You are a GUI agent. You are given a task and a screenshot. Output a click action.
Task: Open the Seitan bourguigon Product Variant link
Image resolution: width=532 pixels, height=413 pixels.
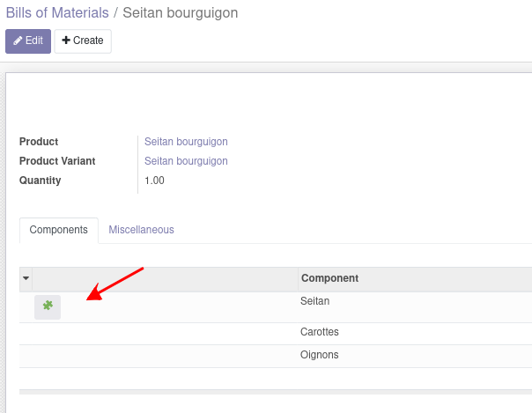click(186, 161)
